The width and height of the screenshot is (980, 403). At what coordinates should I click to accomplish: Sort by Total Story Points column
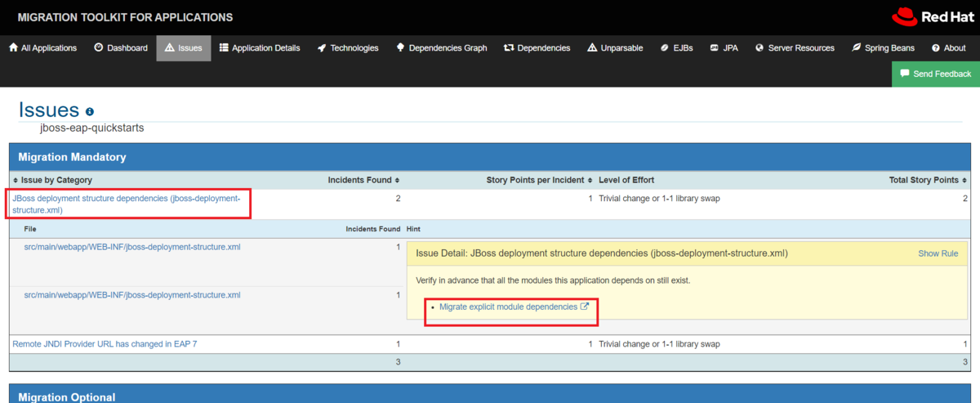click(928, 180)
